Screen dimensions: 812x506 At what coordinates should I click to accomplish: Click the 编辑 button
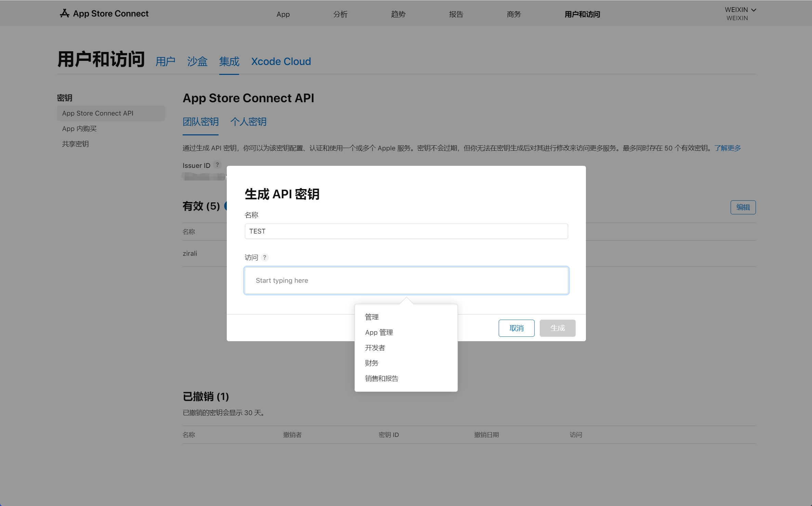[x=743, y=207]
